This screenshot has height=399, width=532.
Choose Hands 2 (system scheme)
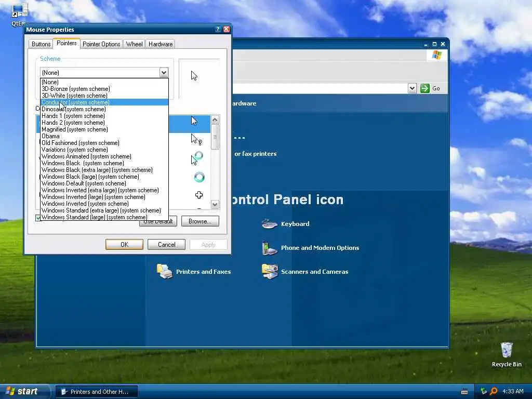104,123
